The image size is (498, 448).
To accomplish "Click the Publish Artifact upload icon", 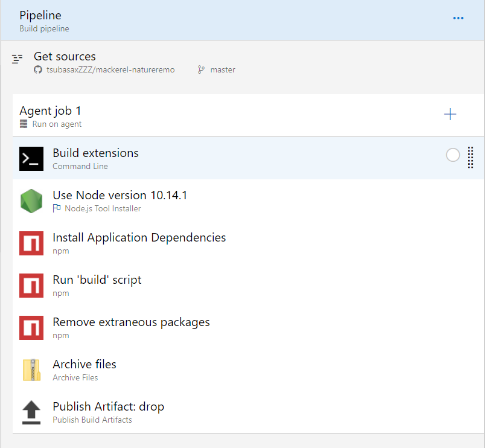I will coord(31,412).
